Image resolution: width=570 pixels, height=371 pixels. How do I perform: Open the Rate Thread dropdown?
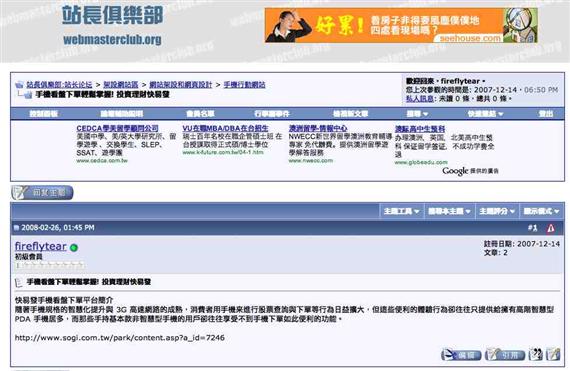[497, 211]
